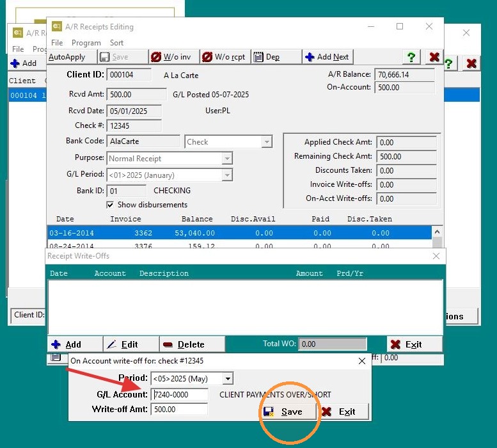Click the eq application icon in A/R Receipts Editing title bar

pos(57,26)
